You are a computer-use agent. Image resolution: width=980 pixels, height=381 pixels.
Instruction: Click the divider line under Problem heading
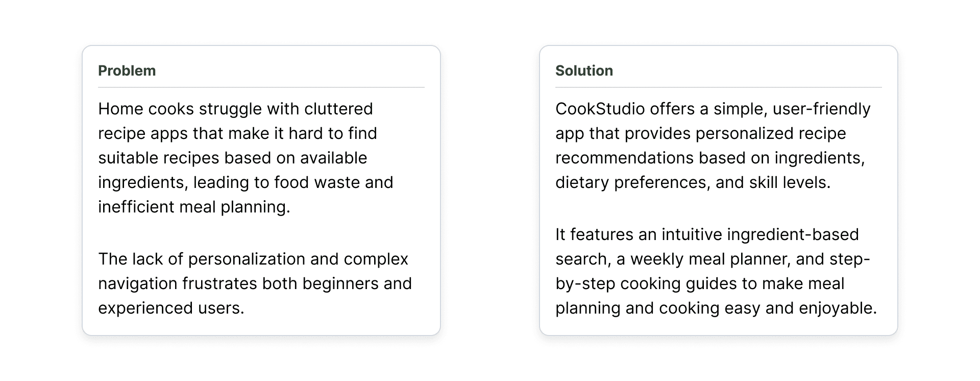tap(261, 87)
